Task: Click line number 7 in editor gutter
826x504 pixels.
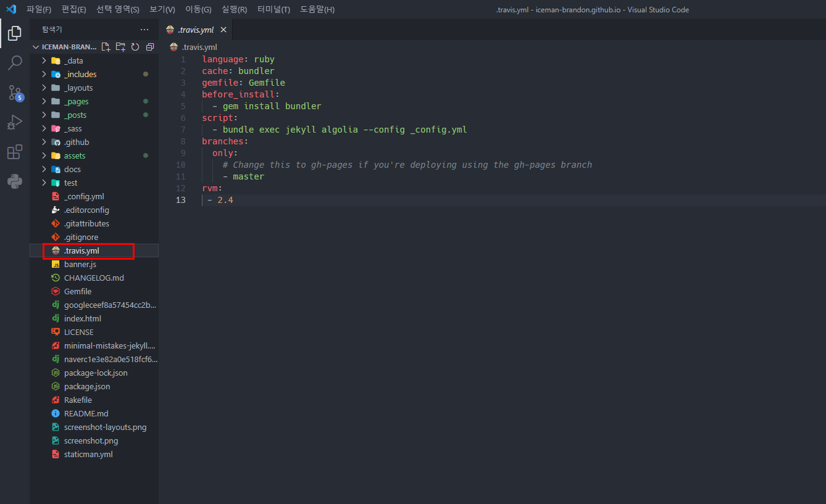Action: (183, 130)
